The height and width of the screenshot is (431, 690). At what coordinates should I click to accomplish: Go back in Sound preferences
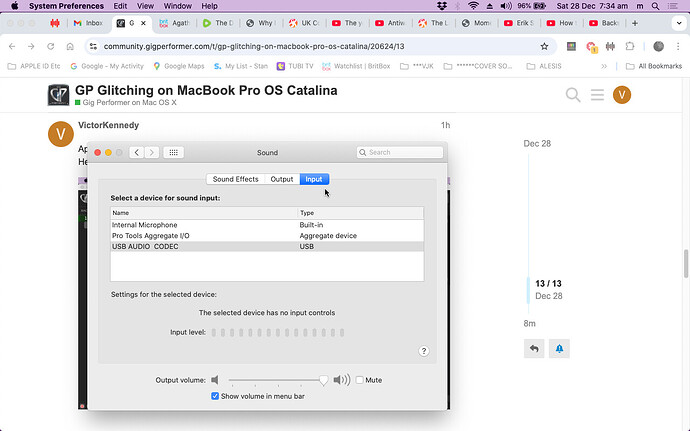[136, 152]
